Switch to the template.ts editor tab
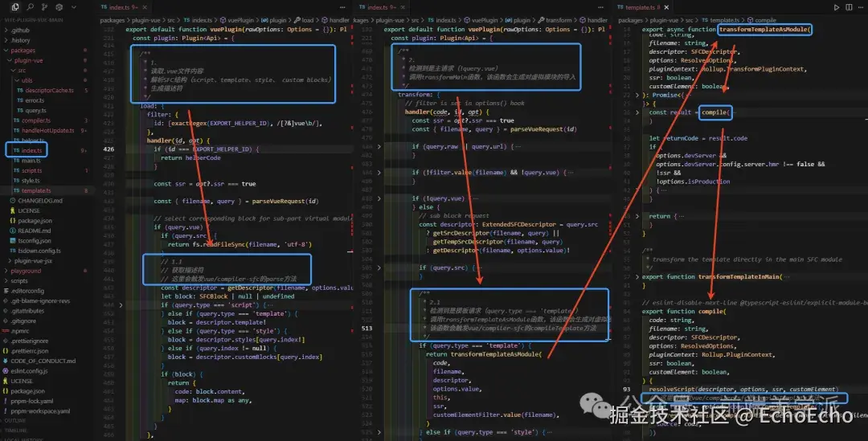Image resolution: width=868 pixels, height=441 pixels. pos(641,7)
